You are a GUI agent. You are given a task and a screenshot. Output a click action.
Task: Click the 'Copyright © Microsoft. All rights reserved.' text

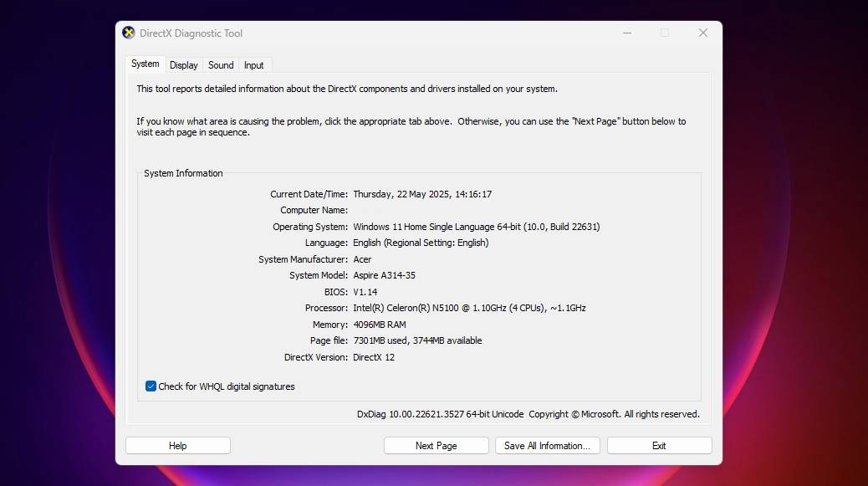pyautogui.click(x=614, y=415)
